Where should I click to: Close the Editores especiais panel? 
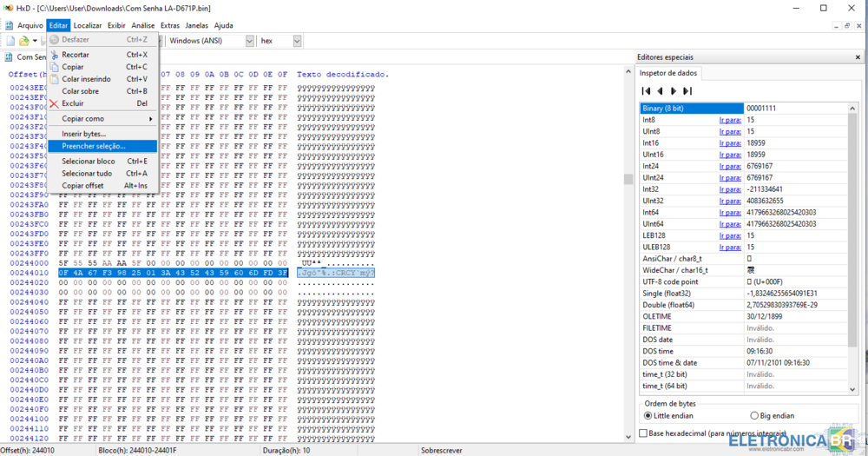point(858,57)
